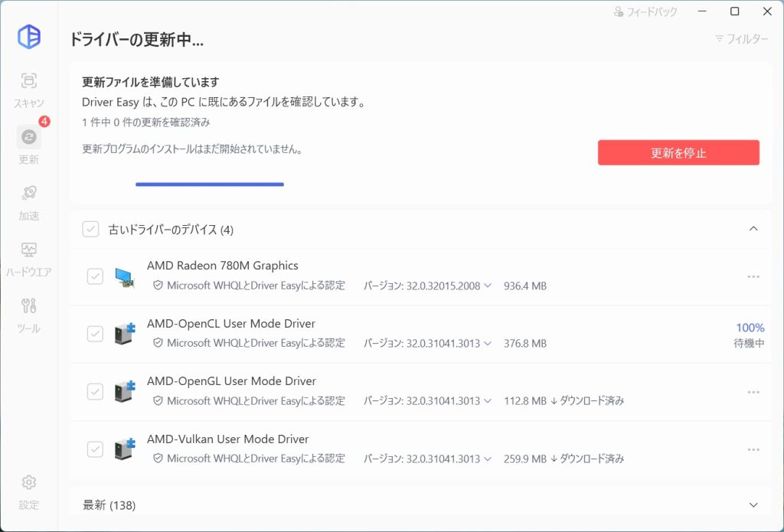This screenshot has width=784, height=532.
Task: Click the 100% progress value for AMD-OpenCL
Action: tap(750, 328)
